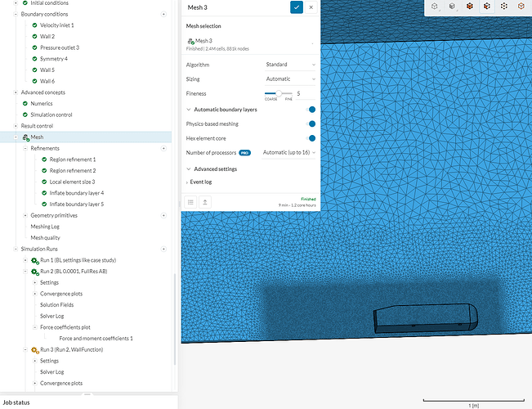Choose the points-only cube render mode
This screenshot has width=532, height=409.
click(504, 6)
